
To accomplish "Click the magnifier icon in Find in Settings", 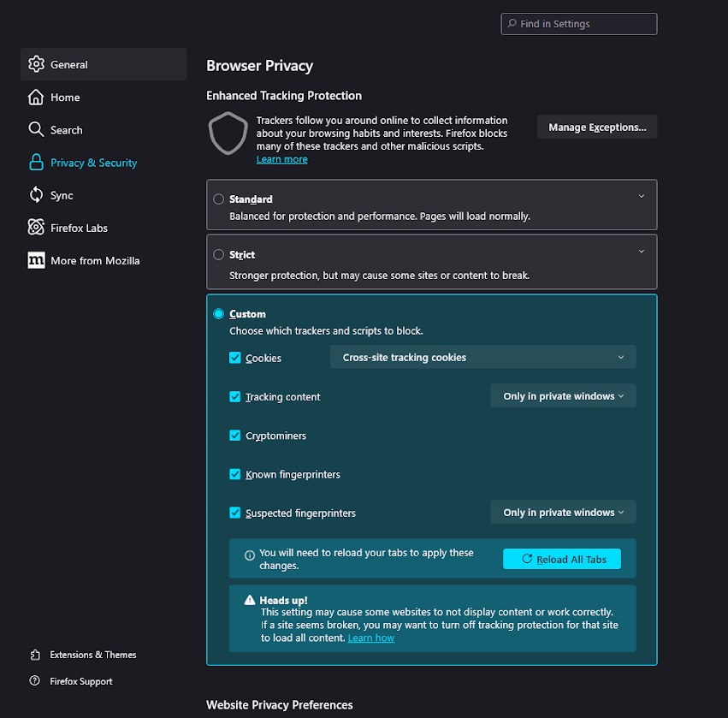I will point(512,24).
